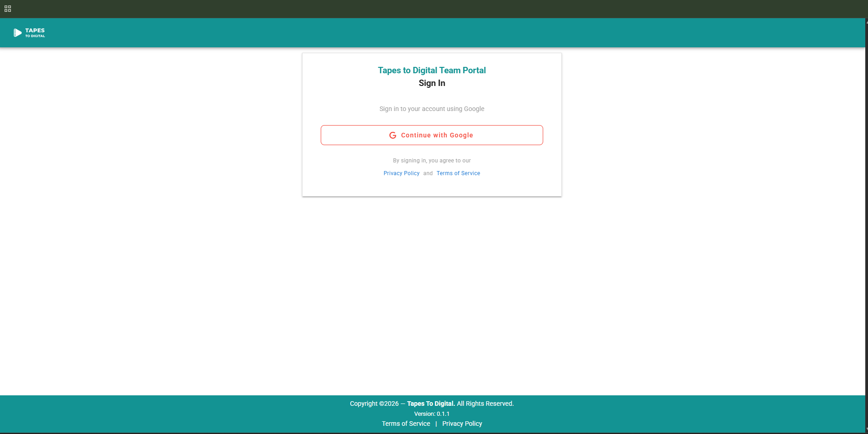868x434 pixels.
Task: Click the Continue with Google button
Action: pyautogui.click(x=432, y=135)
